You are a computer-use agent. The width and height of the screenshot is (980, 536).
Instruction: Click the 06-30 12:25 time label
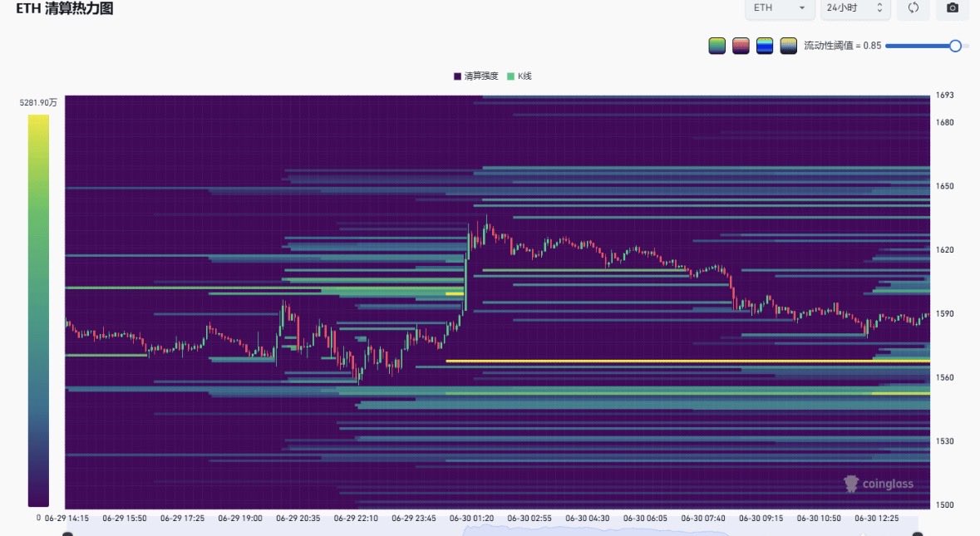[876, 519]
